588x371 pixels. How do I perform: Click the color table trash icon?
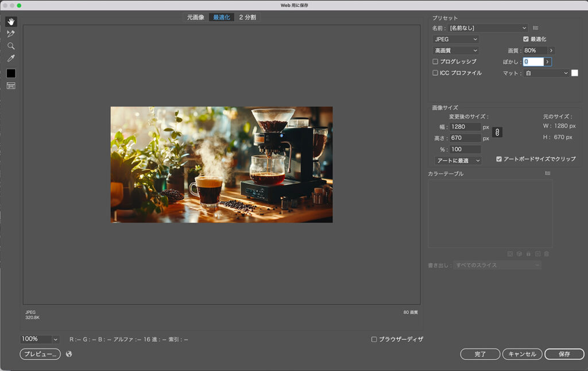547,254
